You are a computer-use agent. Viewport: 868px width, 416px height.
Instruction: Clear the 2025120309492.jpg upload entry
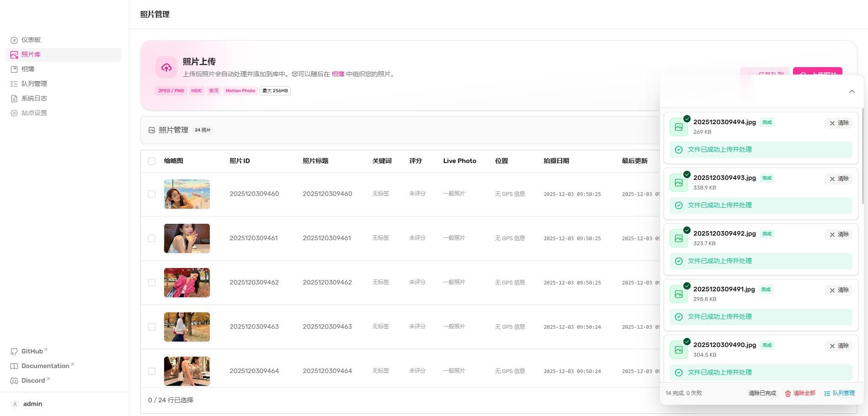tap(839, 235)
